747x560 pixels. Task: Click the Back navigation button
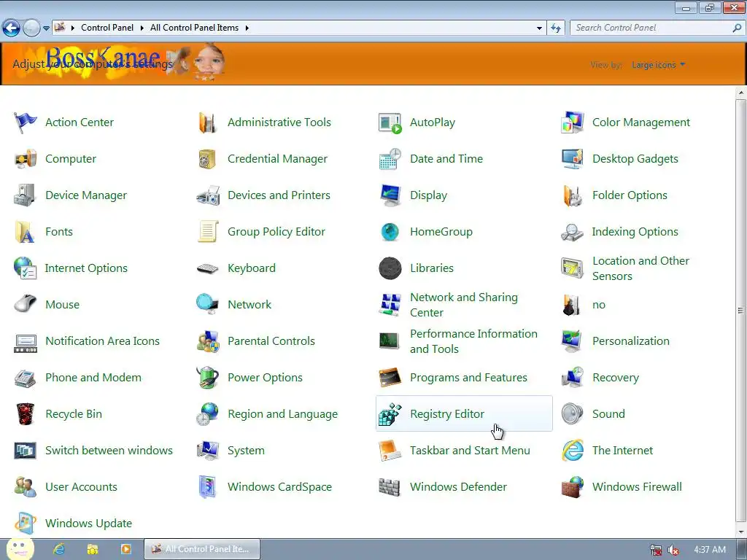click(12, 28)
